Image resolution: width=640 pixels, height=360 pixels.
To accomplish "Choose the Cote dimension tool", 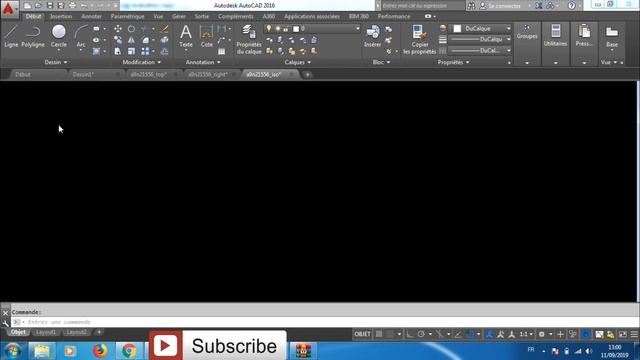I will pos(207,36).
